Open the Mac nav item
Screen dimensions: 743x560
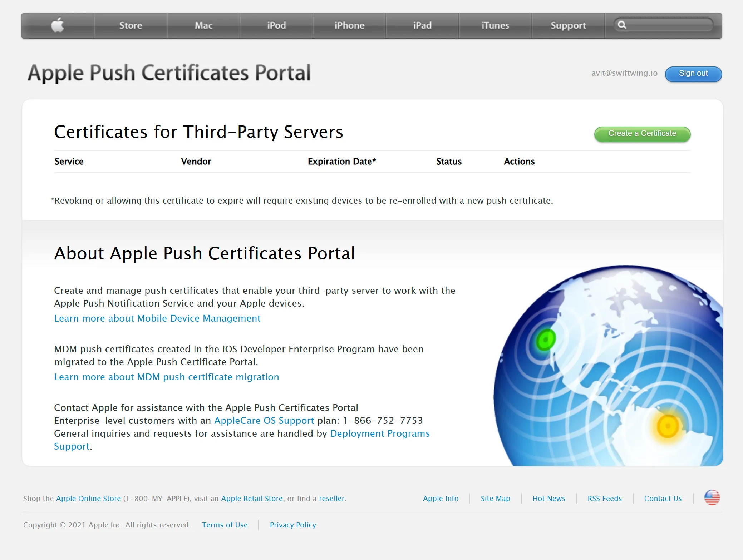[203, 25]
